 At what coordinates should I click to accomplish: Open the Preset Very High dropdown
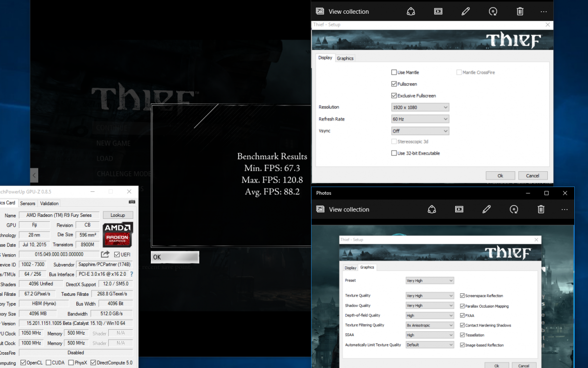[x=430, y=281]
